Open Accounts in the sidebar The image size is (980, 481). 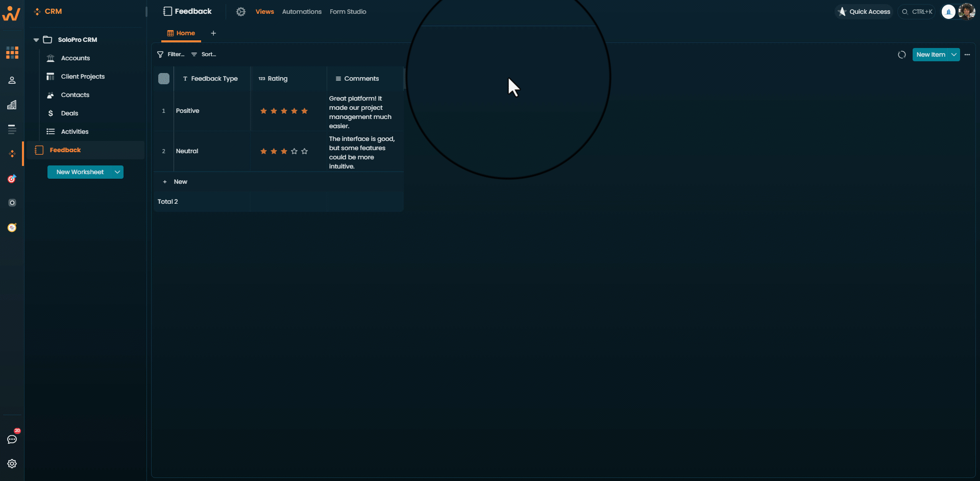pos(76,58)
